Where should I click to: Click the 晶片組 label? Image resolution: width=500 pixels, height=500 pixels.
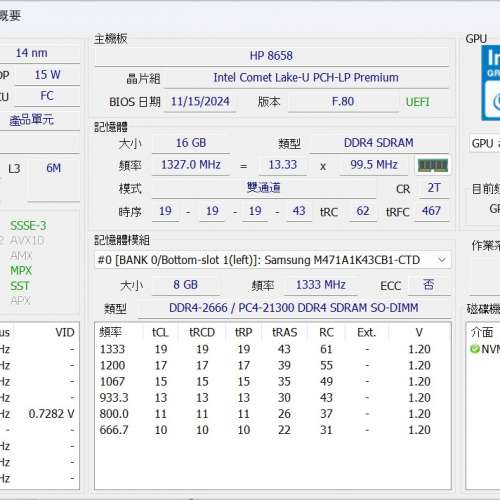143,79
